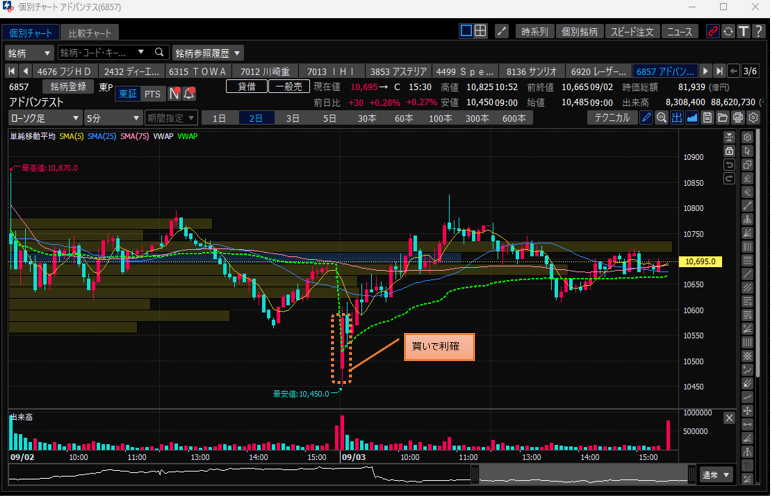Screen dimensions: 771x496
Task: Toggle the PTS market button
Action: coord(152,94)
